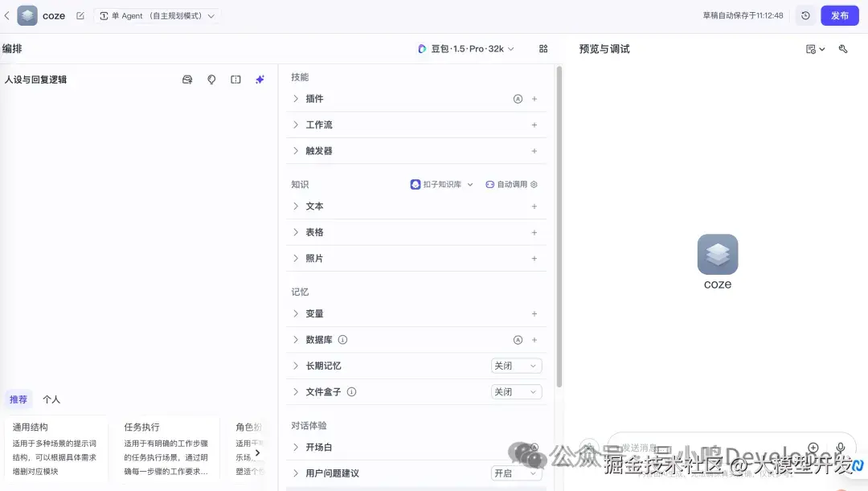The width and height of the screenshot is (868, 491).
Task: Click the compare panel icon in persona header
Action: tap(235, 80)
